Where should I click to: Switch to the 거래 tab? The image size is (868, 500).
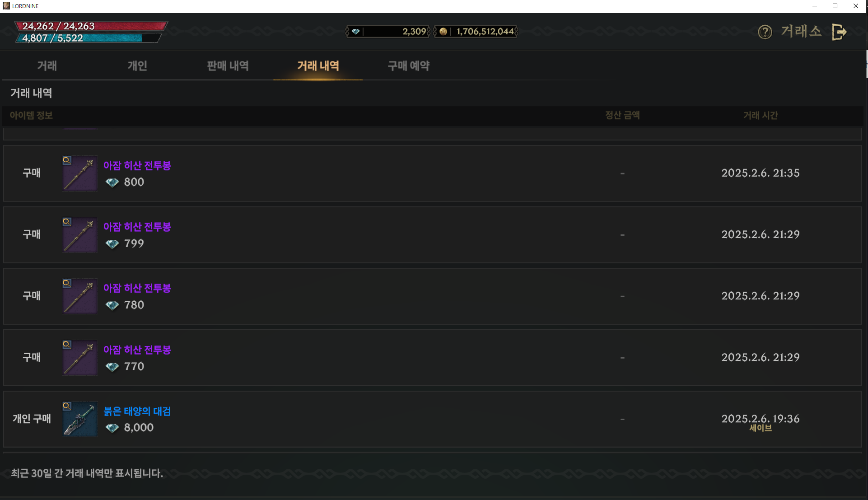pyautogui.click(x=47, y=66)
